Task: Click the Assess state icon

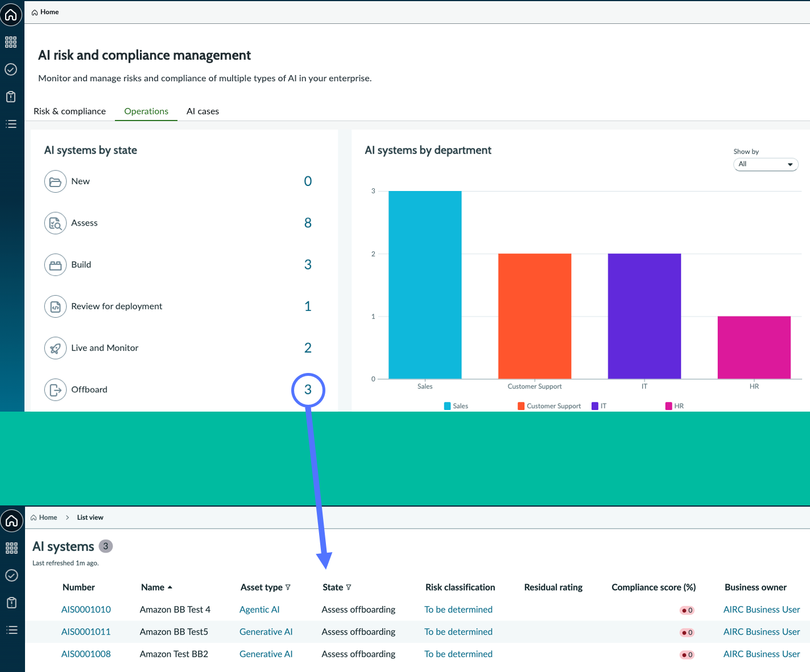Action: click(55, 223)
